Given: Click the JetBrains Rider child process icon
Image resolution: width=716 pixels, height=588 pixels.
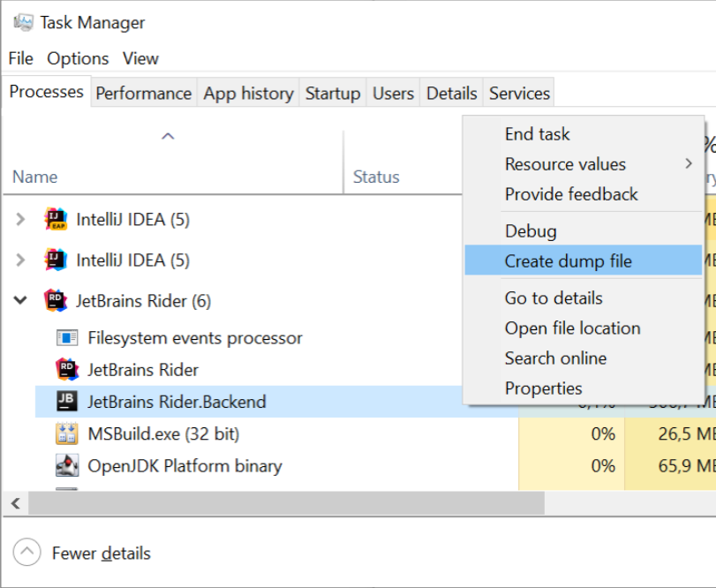Looking at the screenshot, I should pos(67,369).
